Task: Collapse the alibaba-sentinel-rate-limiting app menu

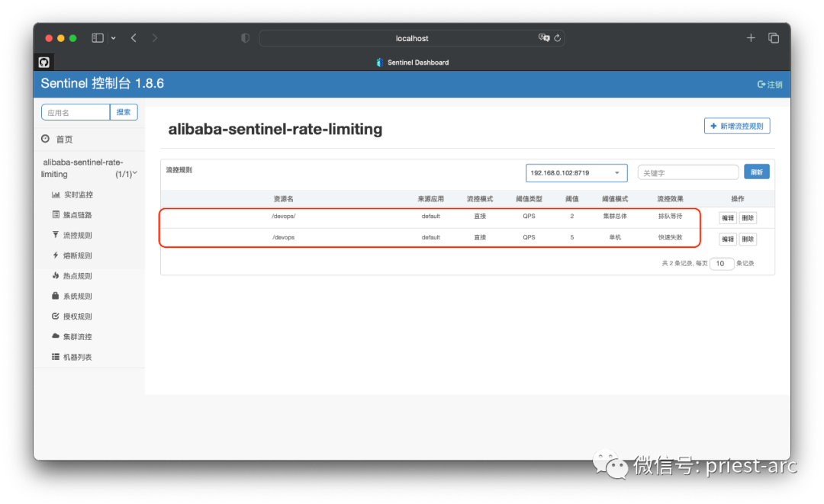Action: pos(89,168)
